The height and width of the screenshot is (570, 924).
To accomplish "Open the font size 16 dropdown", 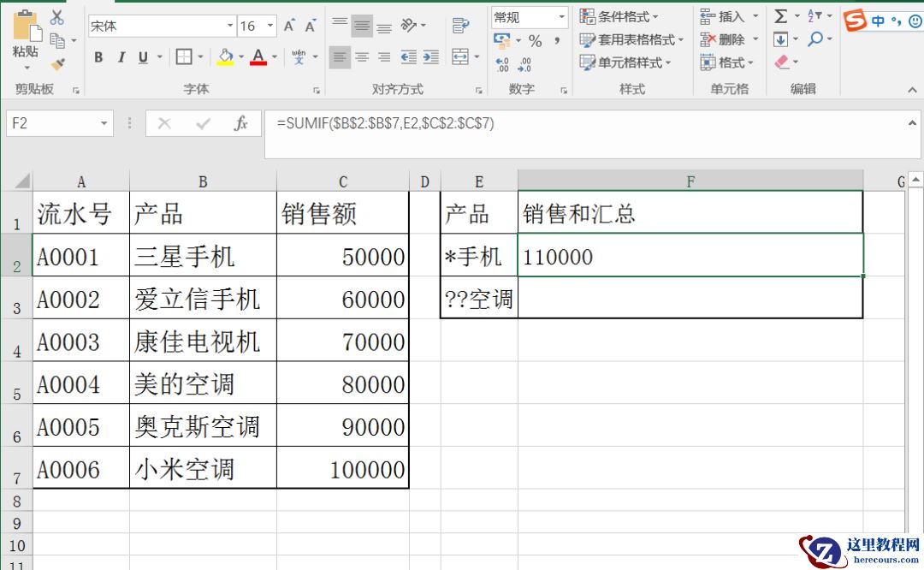I will pos(269,26).
